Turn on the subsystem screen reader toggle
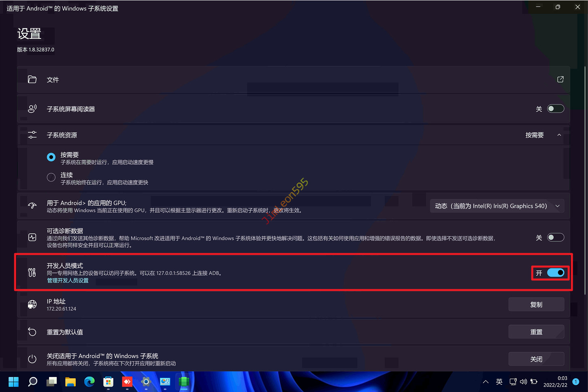Image resolution: width=588 pixels, height=392 pixels. (x=555, y=109)
